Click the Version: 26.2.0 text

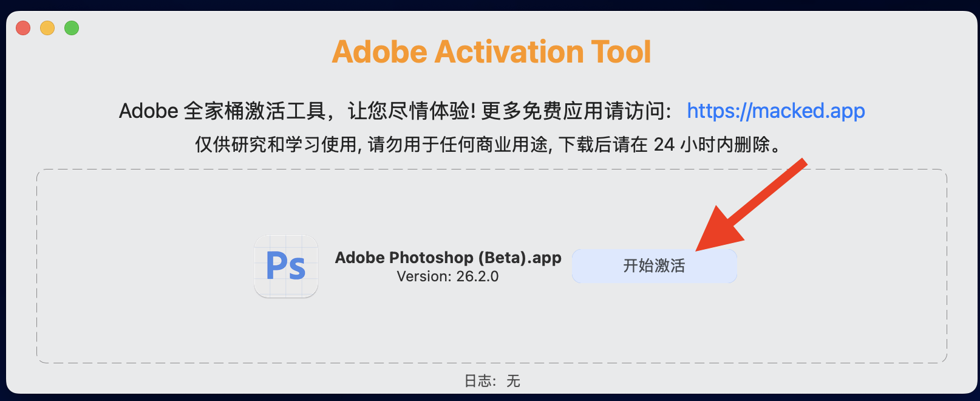447,276
